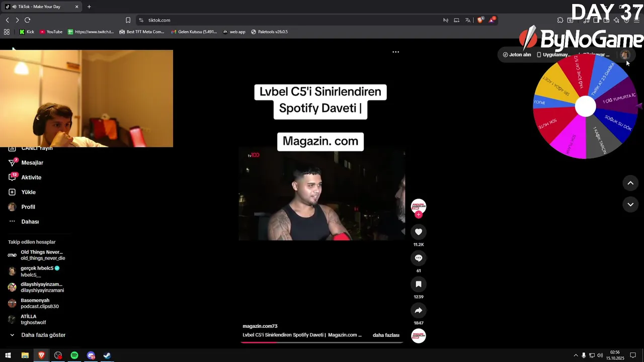Image resolution: width=644 pixels, height=362 pixels.
Task: Open the profile avatar in TikTok header
Action: (x=625, y=55)
